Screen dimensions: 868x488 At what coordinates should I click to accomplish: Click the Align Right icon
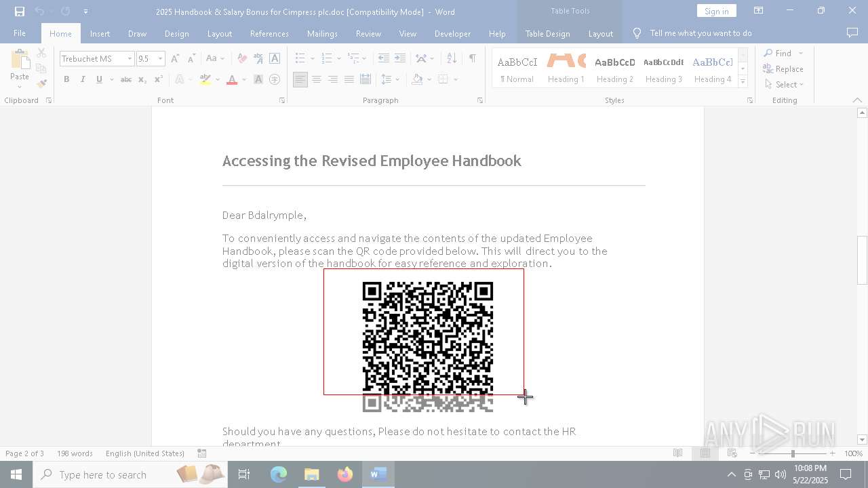coord(333,79)
